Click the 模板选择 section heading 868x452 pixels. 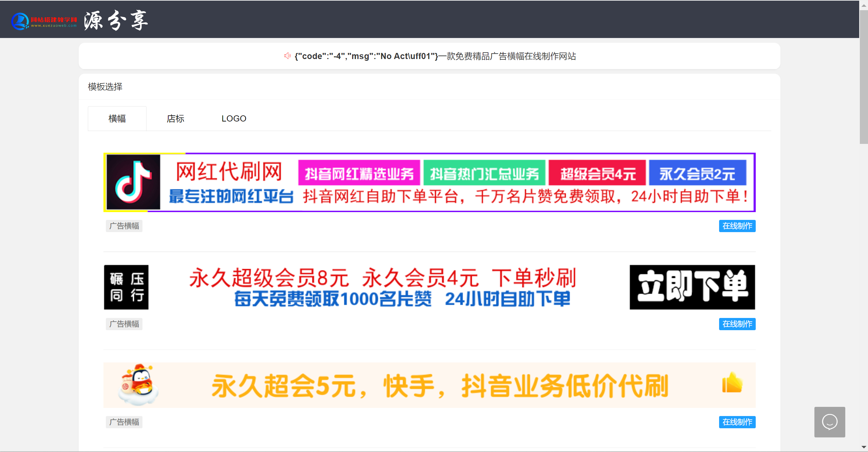[x=105, y=87]
